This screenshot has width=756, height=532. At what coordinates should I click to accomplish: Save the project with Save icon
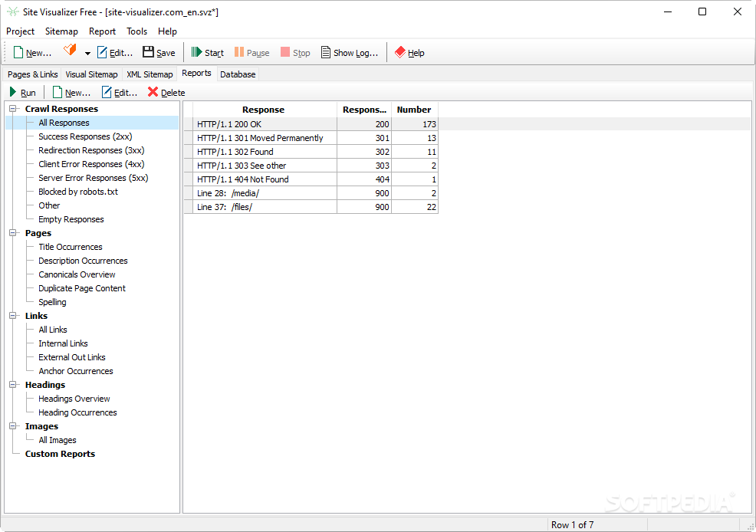click(x=159, y=53)
